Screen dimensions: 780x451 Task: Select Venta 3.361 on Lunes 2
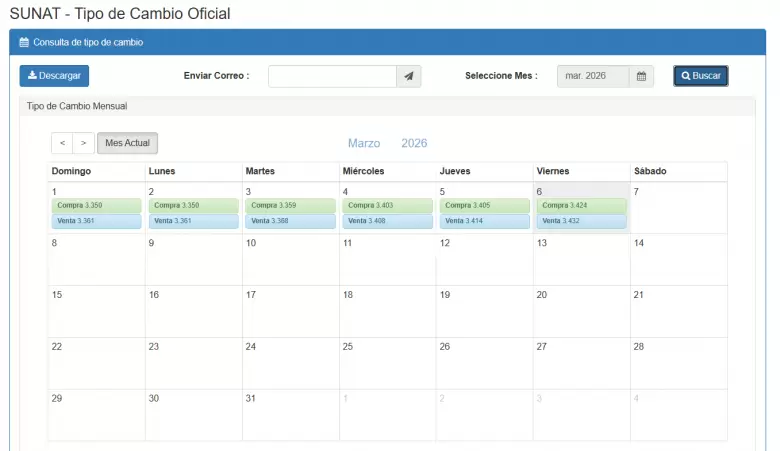click(x=194, y=221)
